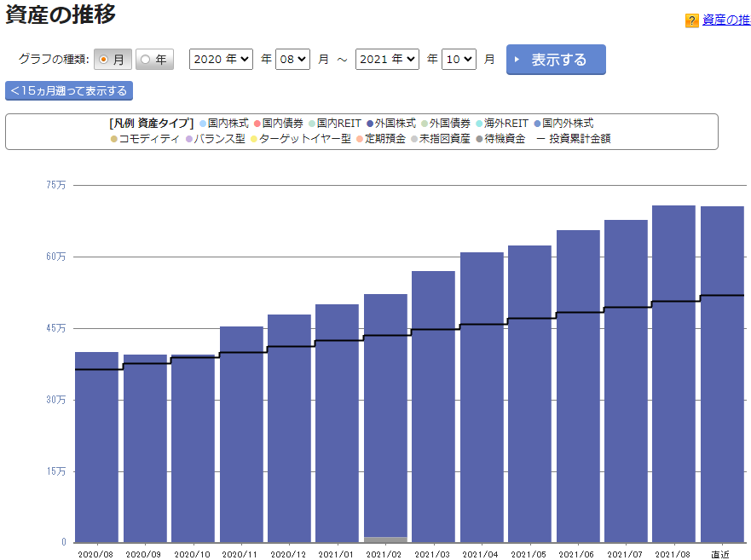Open the 10 end month dropdown
Viewport: 751px width, 560px height.
tap(459, 60)
